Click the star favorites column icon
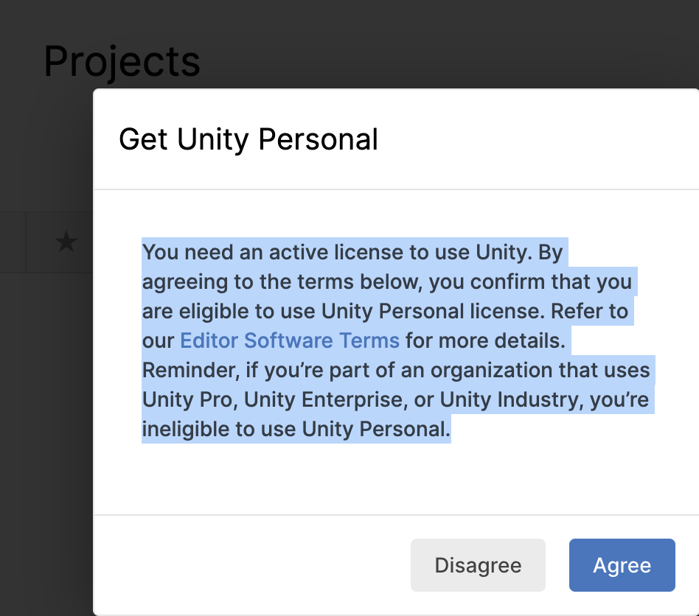Viewport: 699px width, 616px height. [66, 242]
